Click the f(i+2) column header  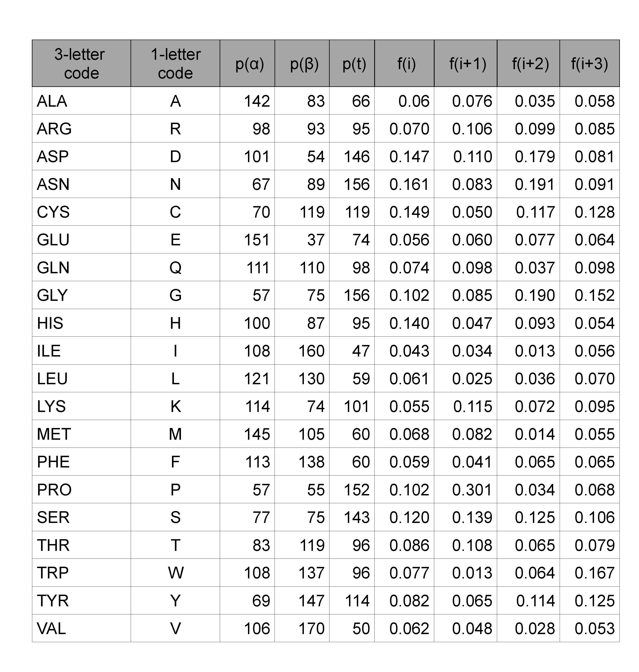pyautogui.click(x=530, y=64)
